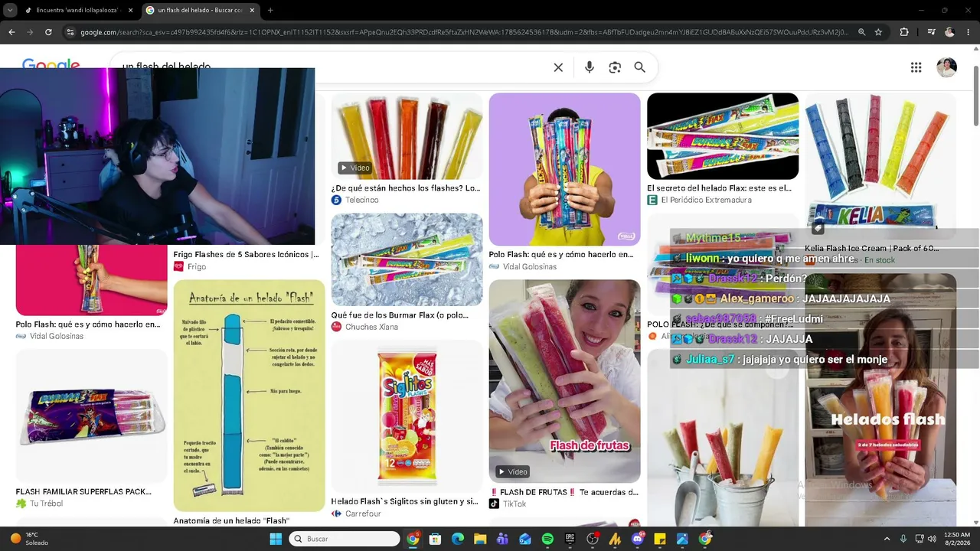
Task: Close the 'un flash del helado' tab
Action: [x=252, y=10]
